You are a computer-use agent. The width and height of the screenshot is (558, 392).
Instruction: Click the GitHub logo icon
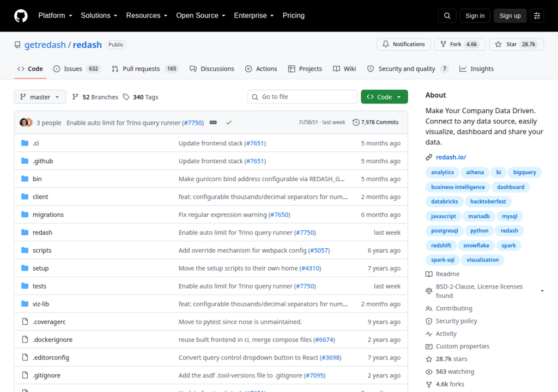pos(21,16)
